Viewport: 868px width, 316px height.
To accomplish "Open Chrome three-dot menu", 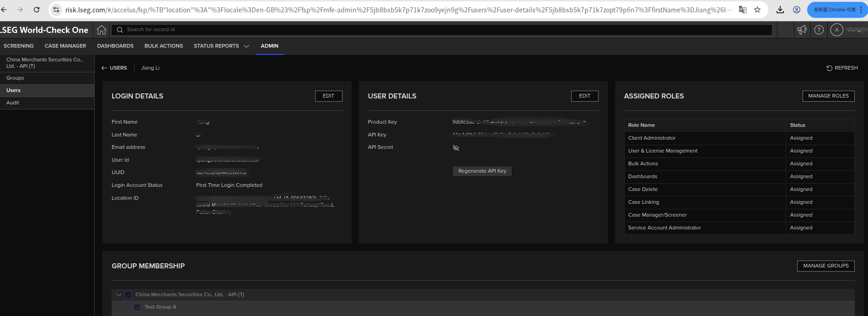I will (x=861, y=10).
